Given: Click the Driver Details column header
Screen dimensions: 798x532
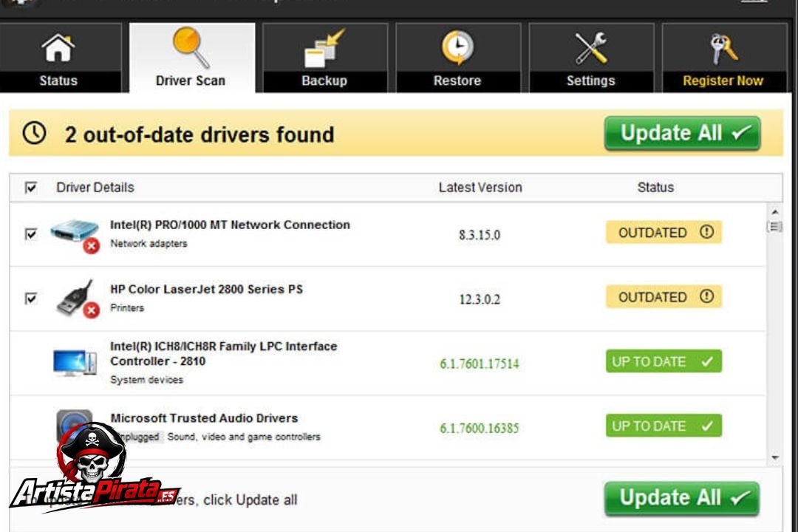Looking at the screenshot, I should 95,188.
